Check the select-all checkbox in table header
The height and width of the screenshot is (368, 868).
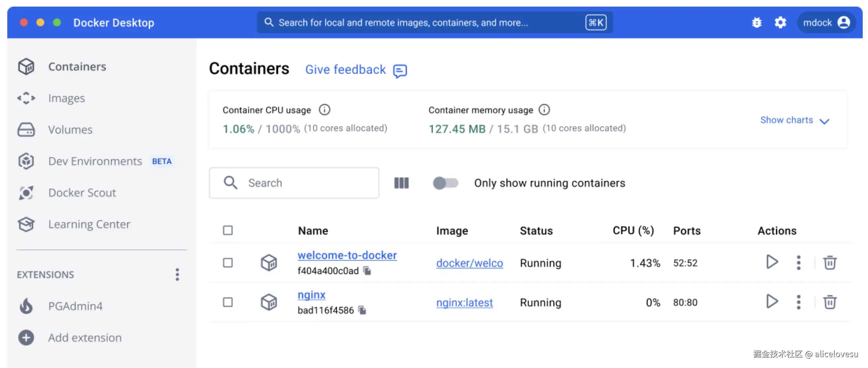point(228,230)
